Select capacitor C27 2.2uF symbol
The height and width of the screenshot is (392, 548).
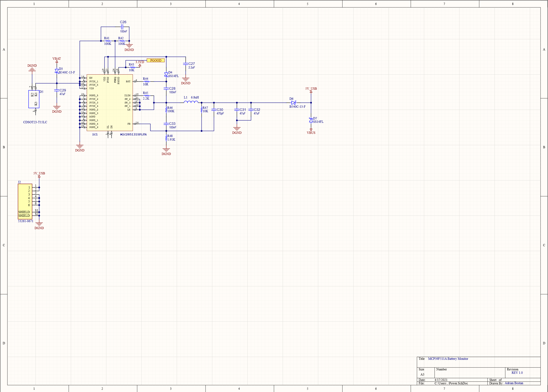coord(186,64)
